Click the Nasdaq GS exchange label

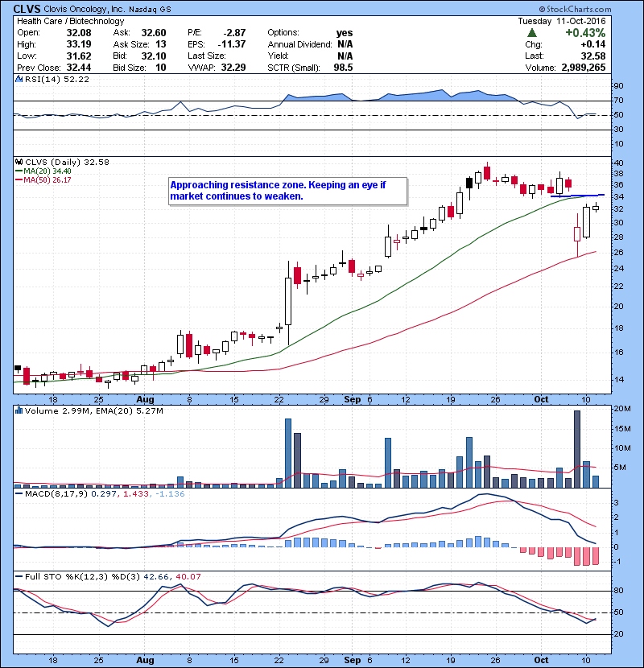tap(150, 9)
